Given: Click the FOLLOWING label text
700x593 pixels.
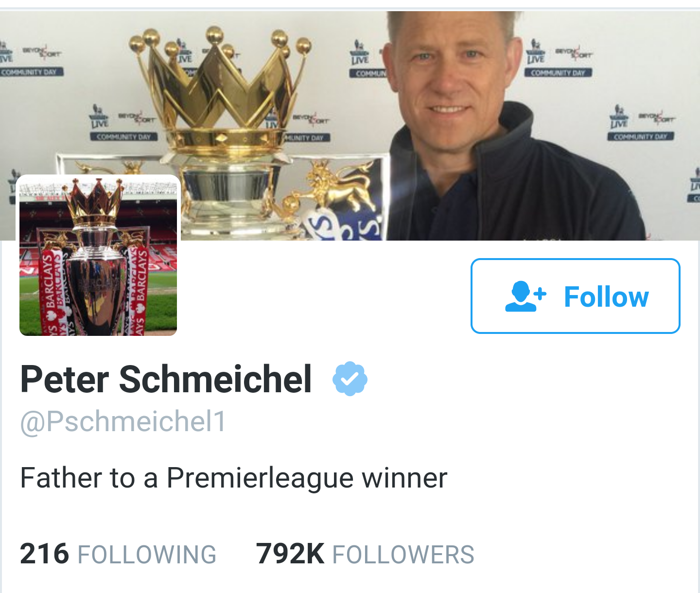Looking at the screenshot, I should click(x=147, y=555).
